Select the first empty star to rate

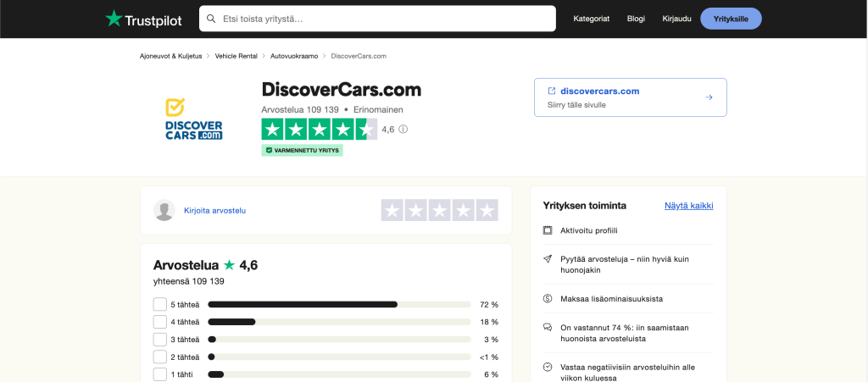(392, 210)
